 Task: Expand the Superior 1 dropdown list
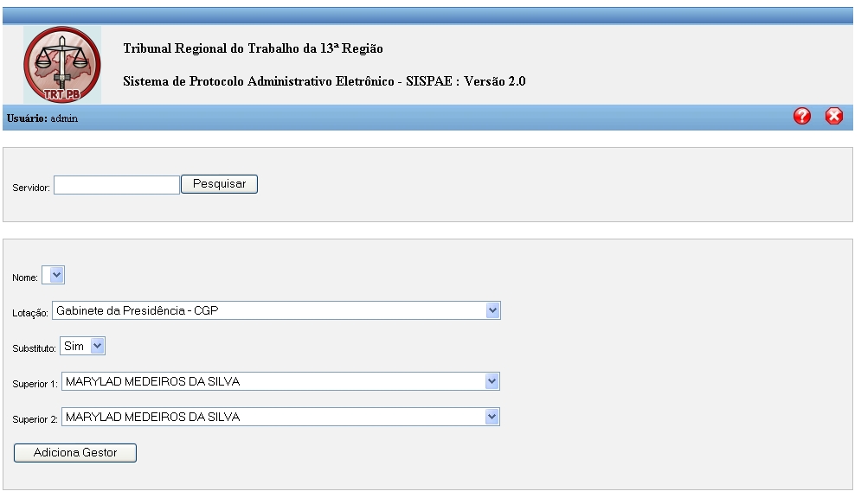[280, 382]
